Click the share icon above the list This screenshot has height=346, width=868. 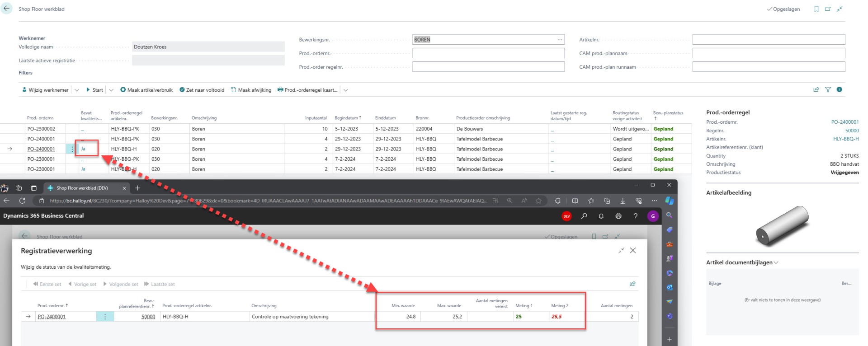click(x=816, y=89)
